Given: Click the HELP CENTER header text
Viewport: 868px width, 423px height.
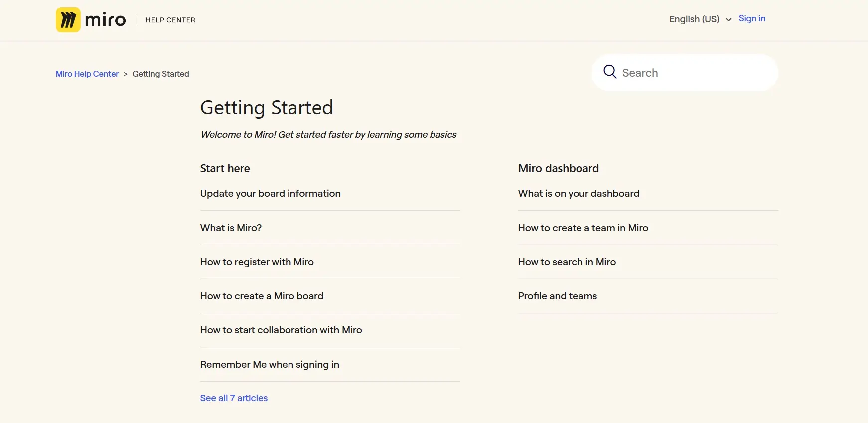Looking at the screenshot, I should 170,20.
